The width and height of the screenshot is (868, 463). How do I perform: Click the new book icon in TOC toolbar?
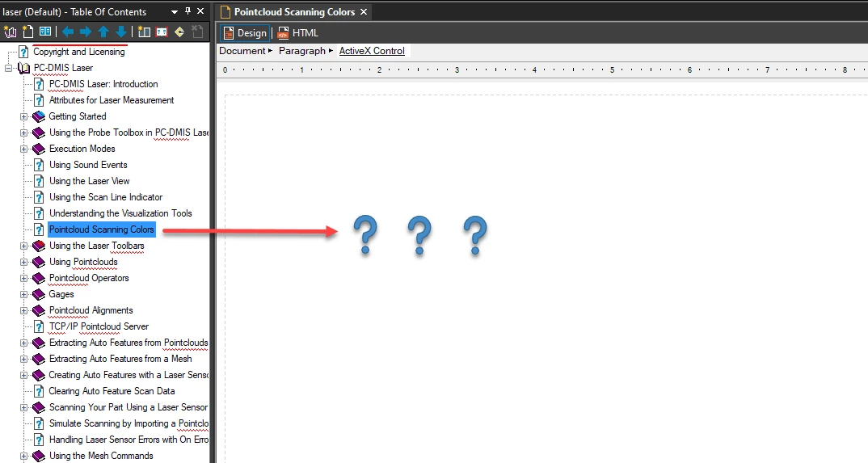pos(10,32)
